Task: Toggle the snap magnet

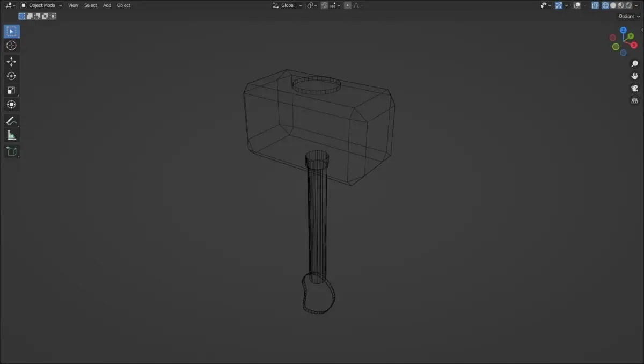Action: [324, 5]
